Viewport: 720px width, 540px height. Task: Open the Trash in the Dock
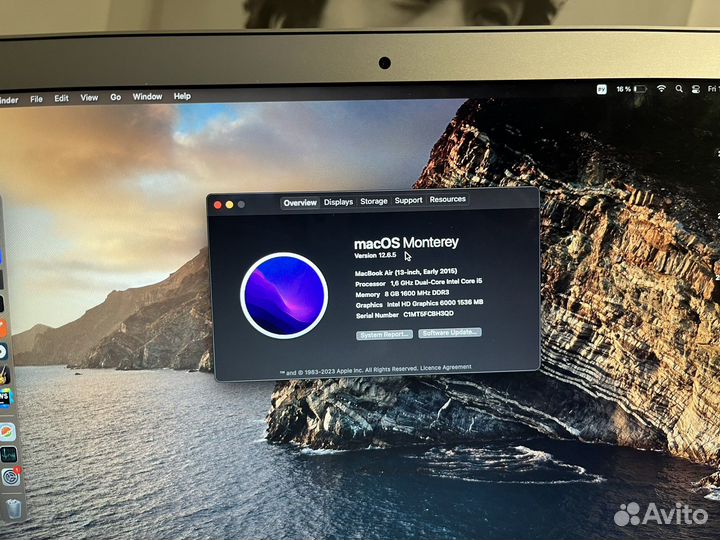13,508
